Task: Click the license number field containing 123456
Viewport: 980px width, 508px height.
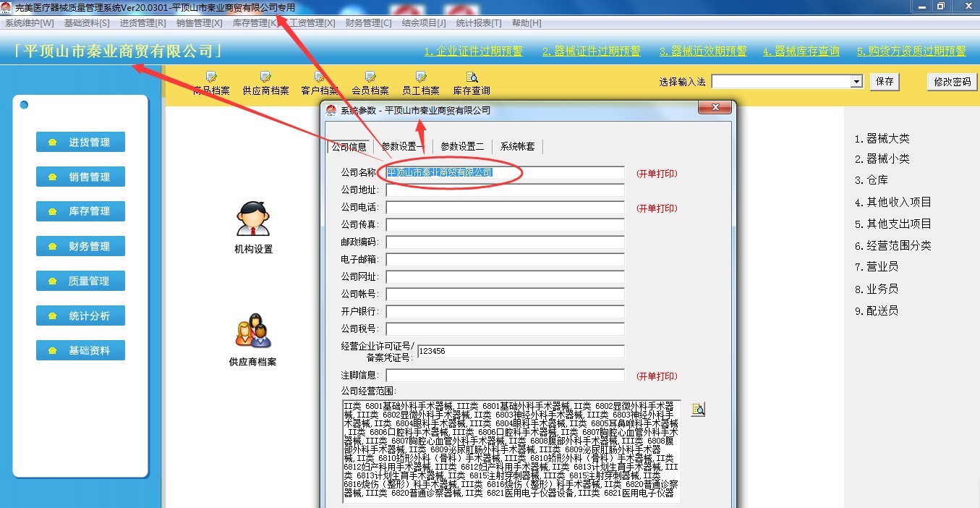Action: tap(521, 351)
